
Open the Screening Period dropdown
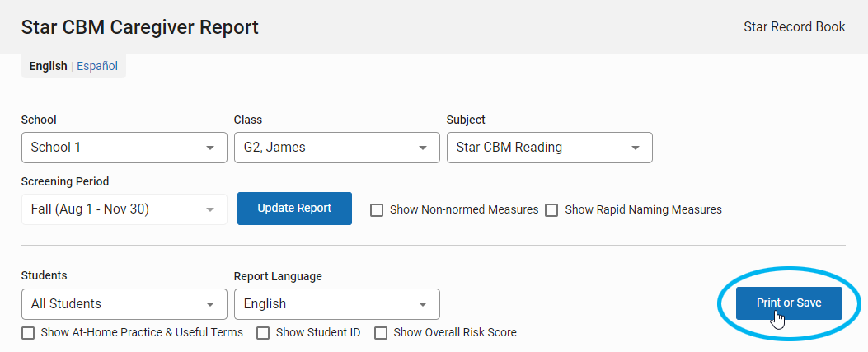124,209
